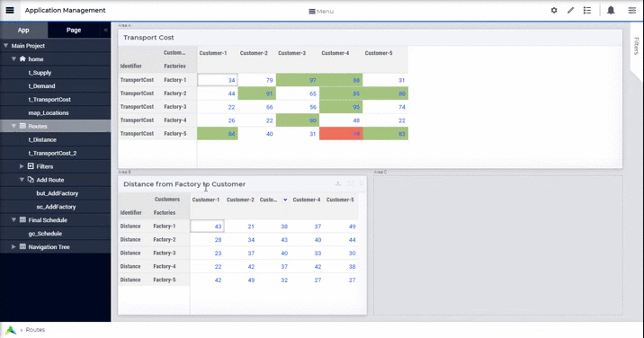644x338 pixels.
Task: Open the settings gear in the top bar
Action: coord(554,10)
